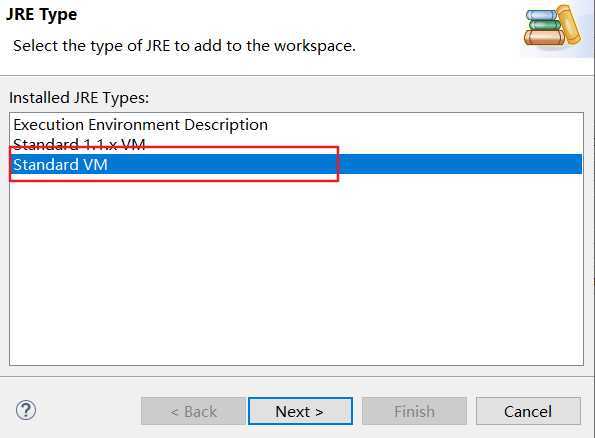Click the JRE Type heading text
Viewport: 595px width, 438px height.
pyautogui.click(x=42, y=15)
